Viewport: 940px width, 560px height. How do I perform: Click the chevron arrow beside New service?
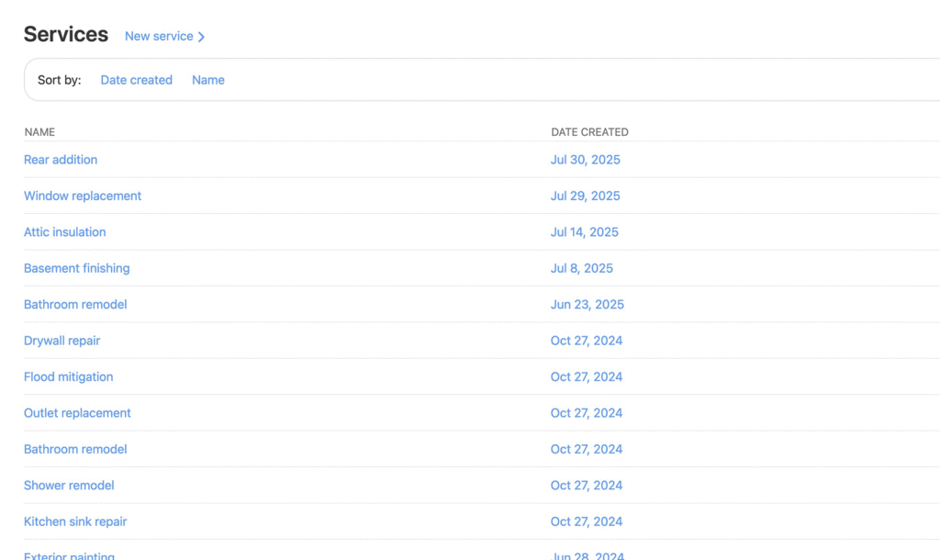[202, 37]
